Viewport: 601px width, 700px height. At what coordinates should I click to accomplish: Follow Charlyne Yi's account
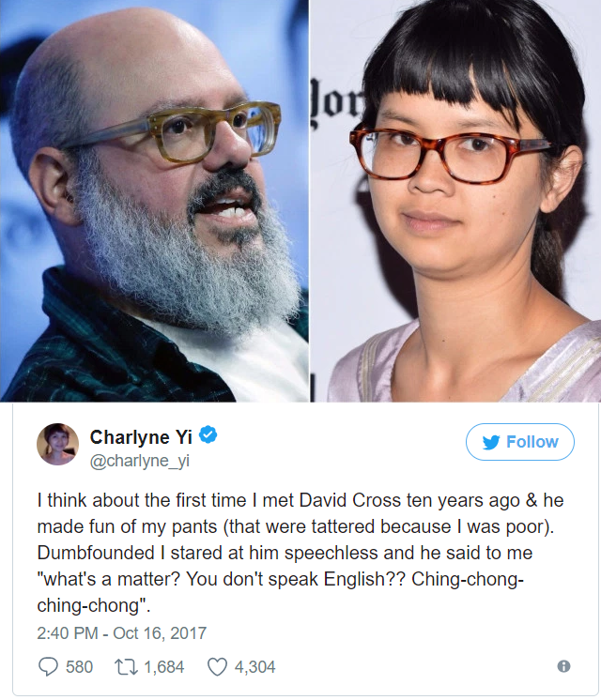pyautogui.click(x=520, y=442)
